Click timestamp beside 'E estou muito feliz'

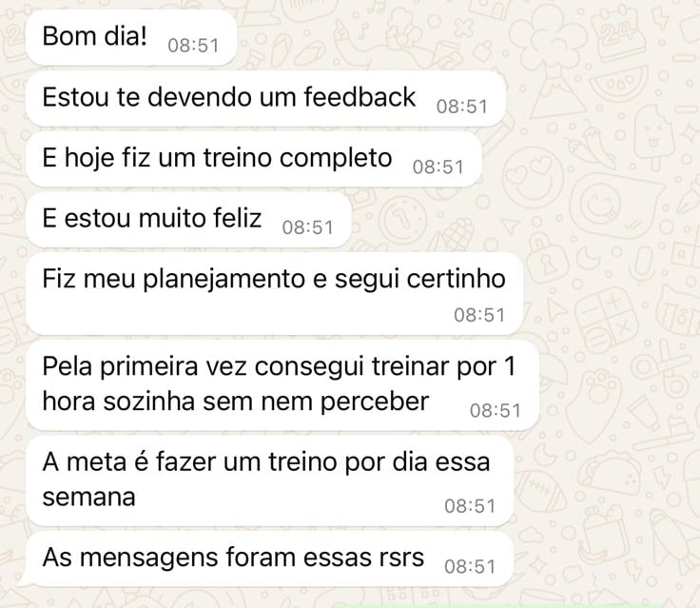[x=307, y=227]
